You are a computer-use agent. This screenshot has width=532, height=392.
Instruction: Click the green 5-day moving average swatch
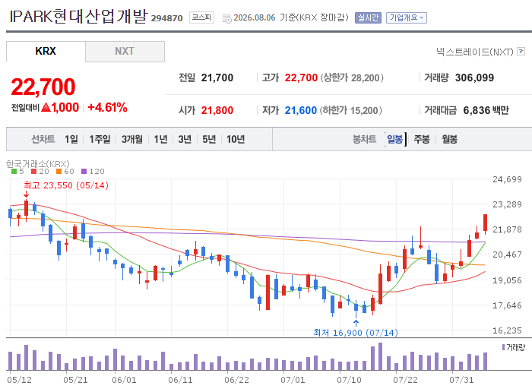(14, 172)
